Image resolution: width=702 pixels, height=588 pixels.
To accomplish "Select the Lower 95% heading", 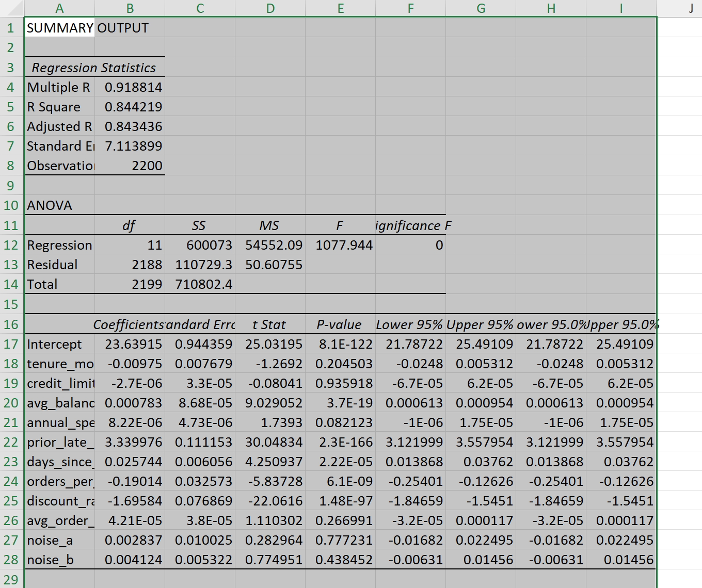I will (411, 324).
